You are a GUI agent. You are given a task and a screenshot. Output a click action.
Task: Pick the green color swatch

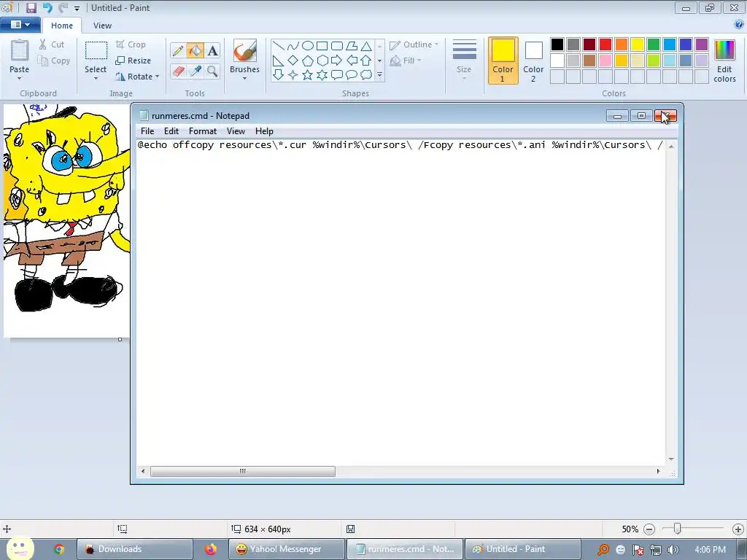[x=654, y=44]
